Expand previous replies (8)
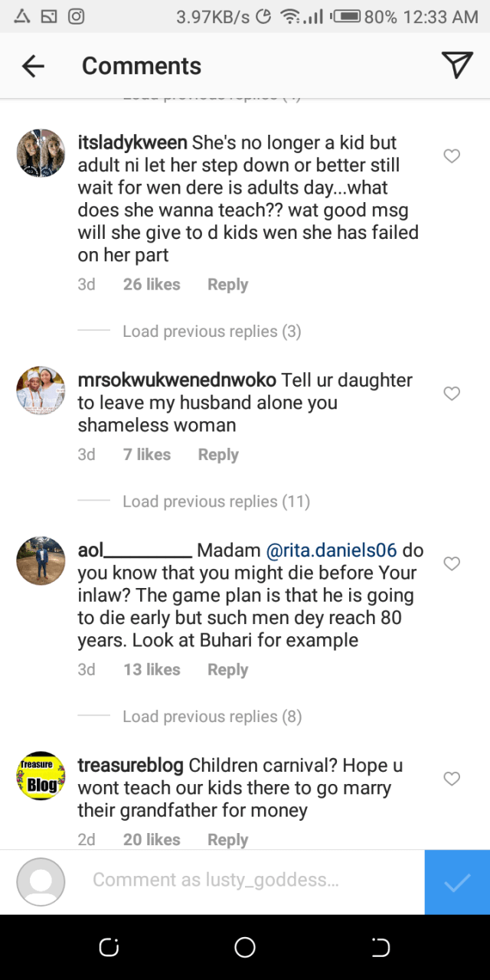The width and height of the screenshot is (490, 980). pyautogui.click(x=211, y=717)
